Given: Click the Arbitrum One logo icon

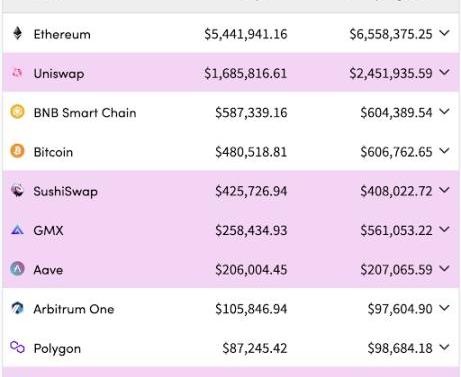Looking at the screenshot, I should (17, 308).
